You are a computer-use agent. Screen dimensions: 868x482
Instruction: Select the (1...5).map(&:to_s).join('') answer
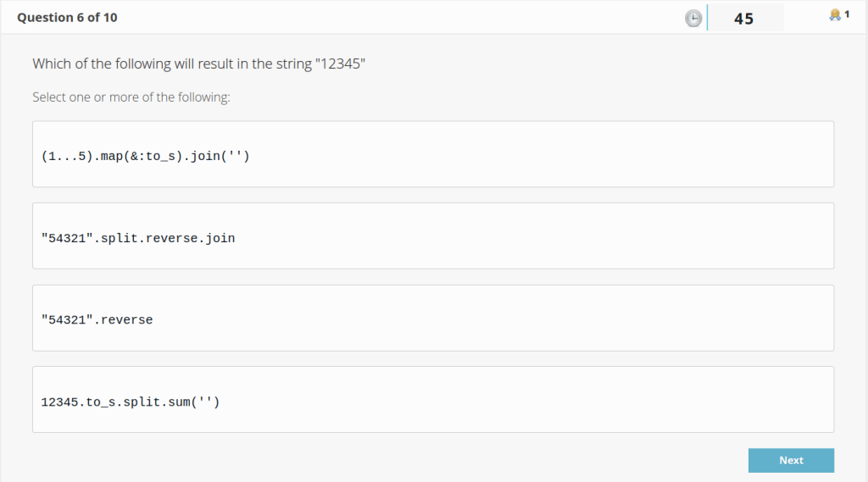point(432,154)
